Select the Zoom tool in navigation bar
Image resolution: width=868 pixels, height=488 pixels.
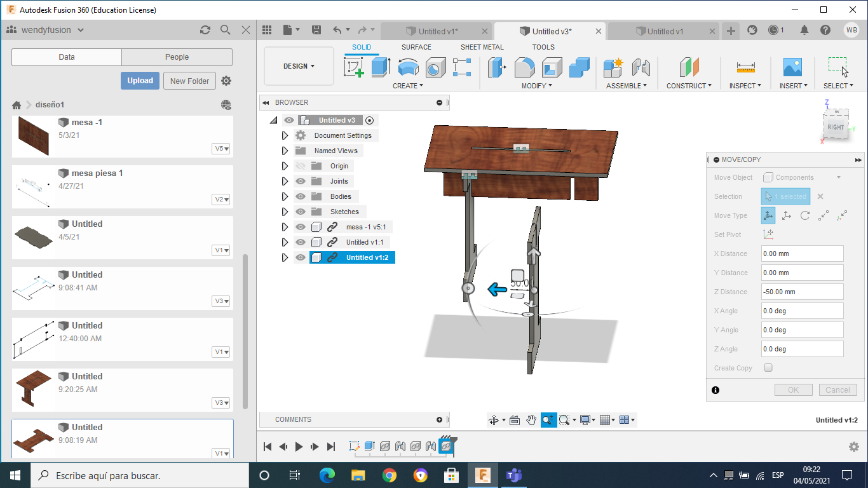tap(548, 420)
